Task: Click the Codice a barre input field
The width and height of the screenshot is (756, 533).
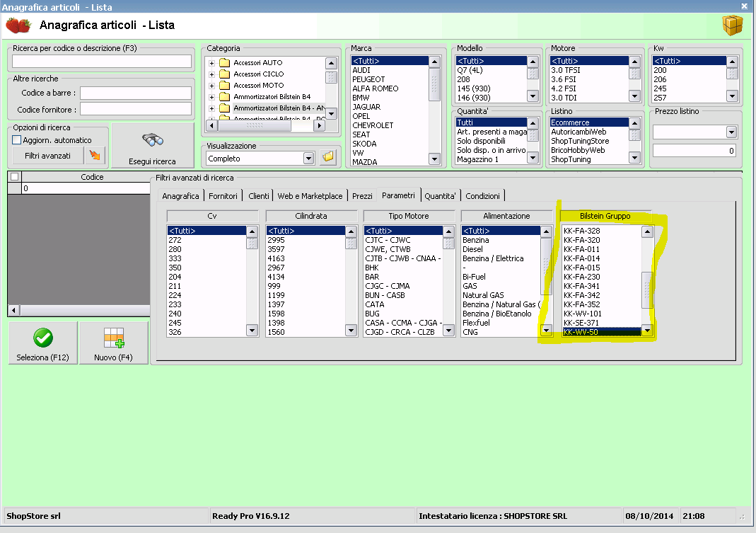Action: (x=136, y=93)
